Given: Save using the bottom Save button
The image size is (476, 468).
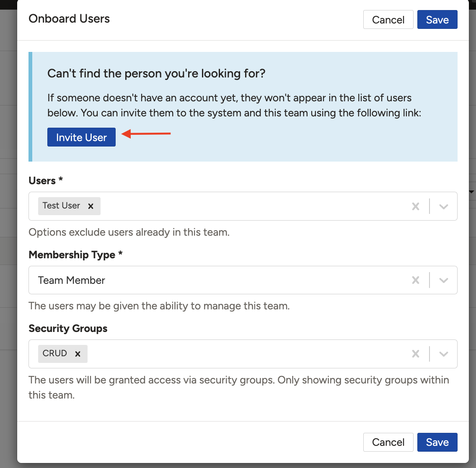Looking at the screenshot, I should (437, 442).
